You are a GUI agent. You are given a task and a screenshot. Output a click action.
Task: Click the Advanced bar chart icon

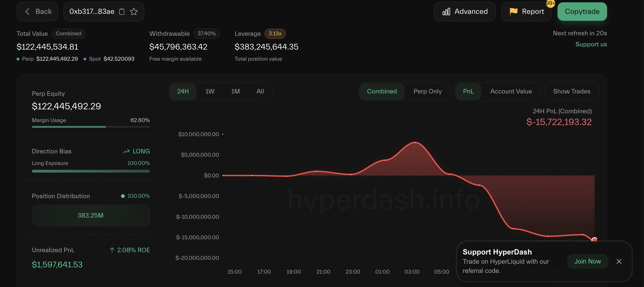(446, 12)
